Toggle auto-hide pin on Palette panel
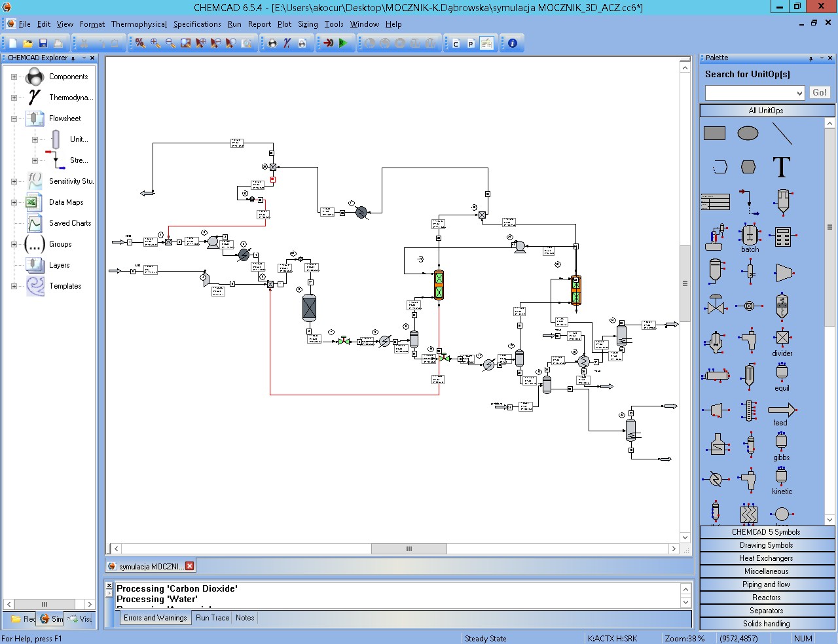The image size is (838, 644). [811, 58]
